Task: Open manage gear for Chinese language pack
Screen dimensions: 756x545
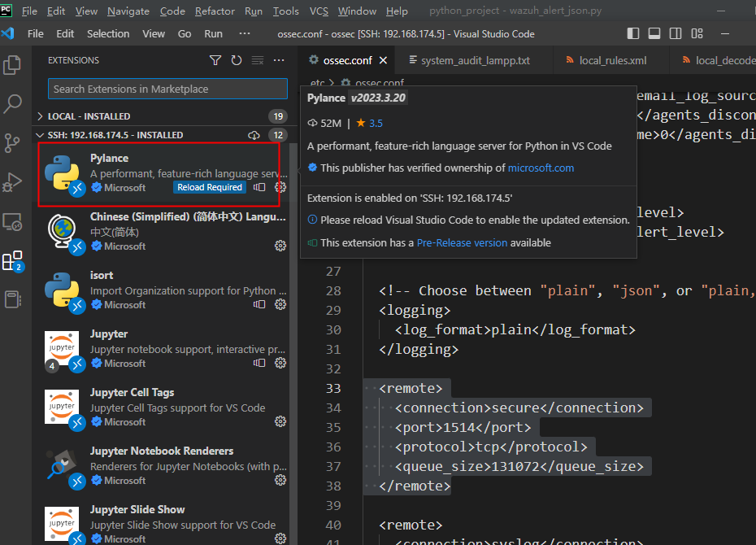Action: pyautogui.click(x=280, y=246)
